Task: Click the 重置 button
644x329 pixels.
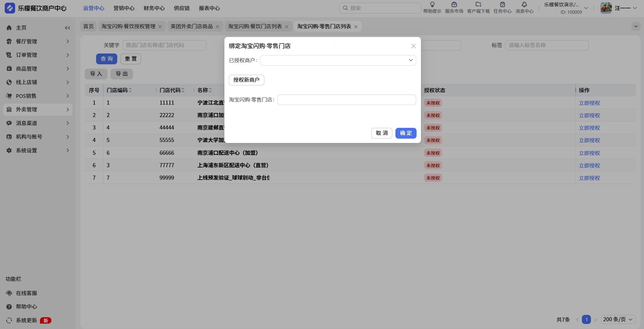Action: click(x=131, y=59)
